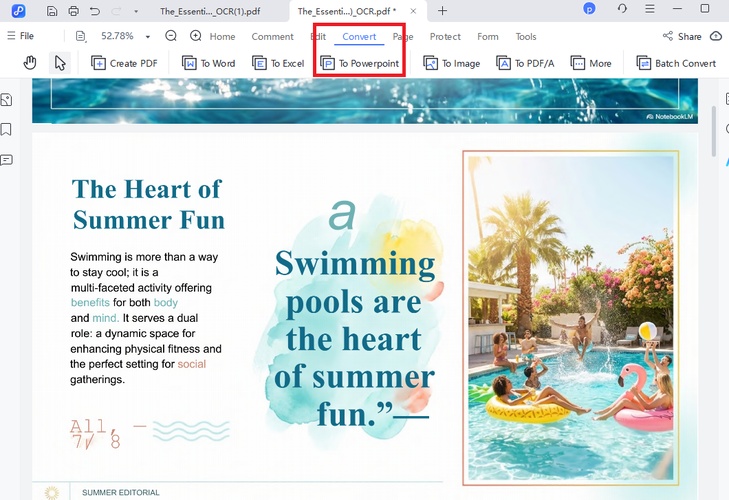
Task: Click the Undo arrow icon
Action: pos(95,11)
